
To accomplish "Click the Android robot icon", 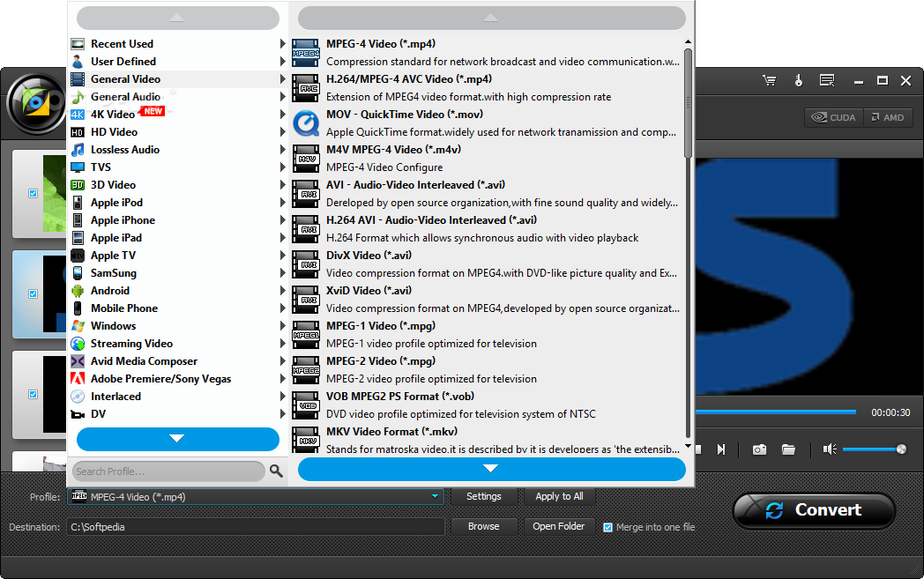I will [x=78, y=291].
